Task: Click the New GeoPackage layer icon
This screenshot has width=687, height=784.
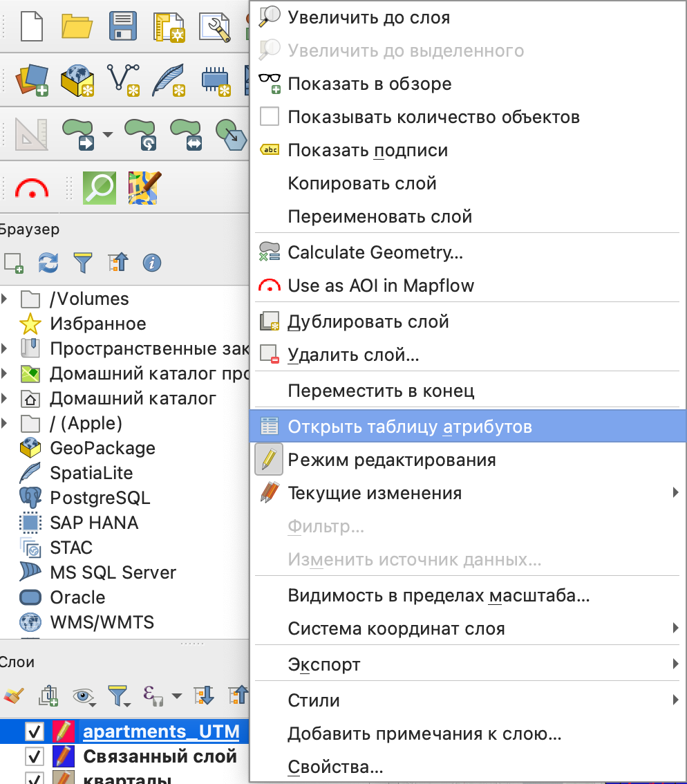Action: 77,79
